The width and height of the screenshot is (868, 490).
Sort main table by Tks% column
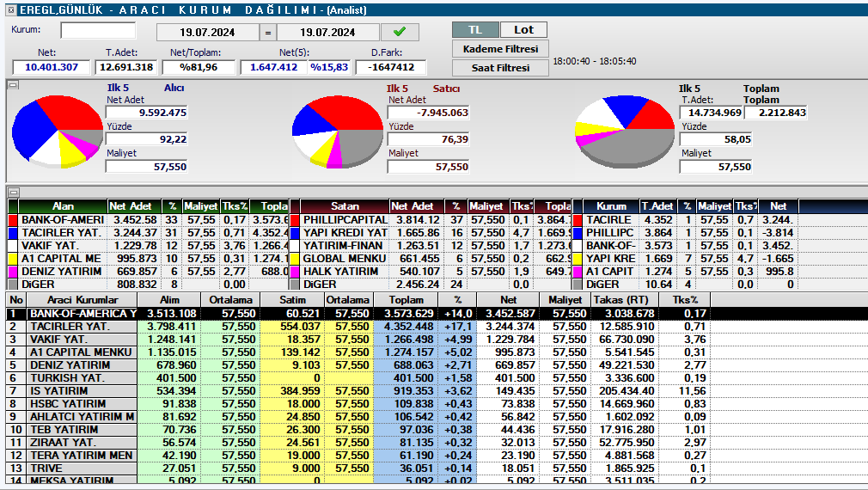(x=685, y=299)
